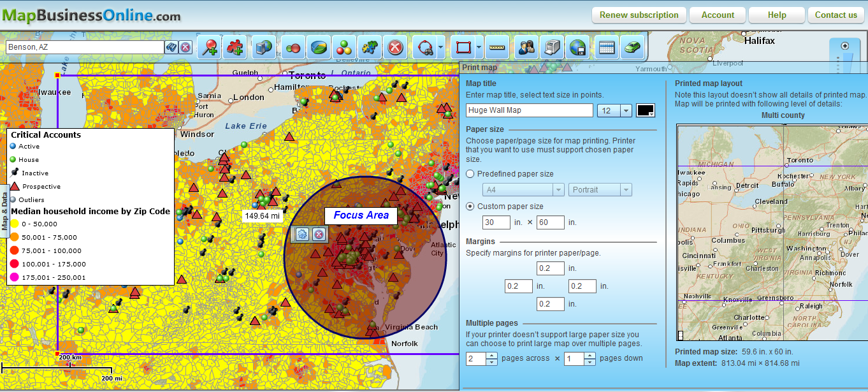Select Custom paper size radio option
This screenshot has height=392, width=868.
click(470, 207)
